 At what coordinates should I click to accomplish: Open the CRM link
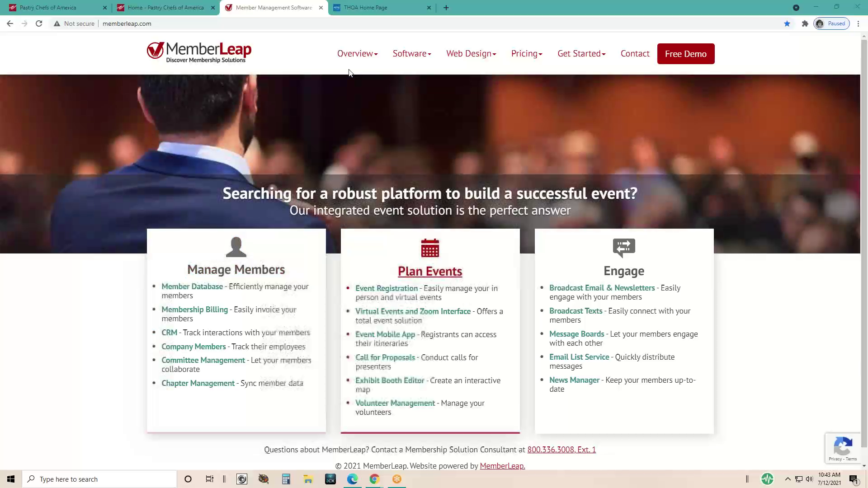[170, 333]
